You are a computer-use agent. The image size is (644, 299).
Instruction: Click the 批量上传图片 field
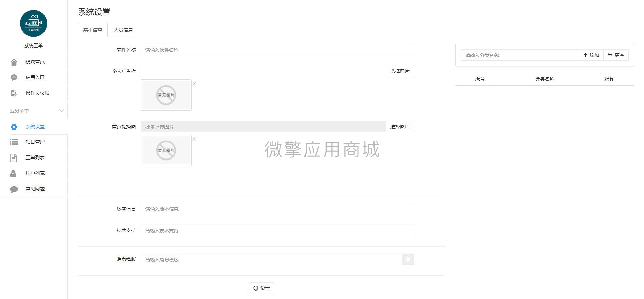[x=263, y=127]
